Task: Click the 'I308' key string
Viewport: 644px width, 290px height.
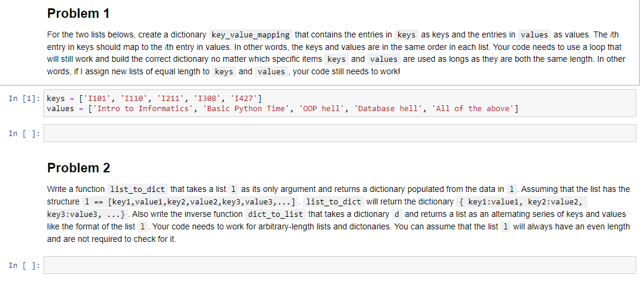Action: click(x=207, y=98)
